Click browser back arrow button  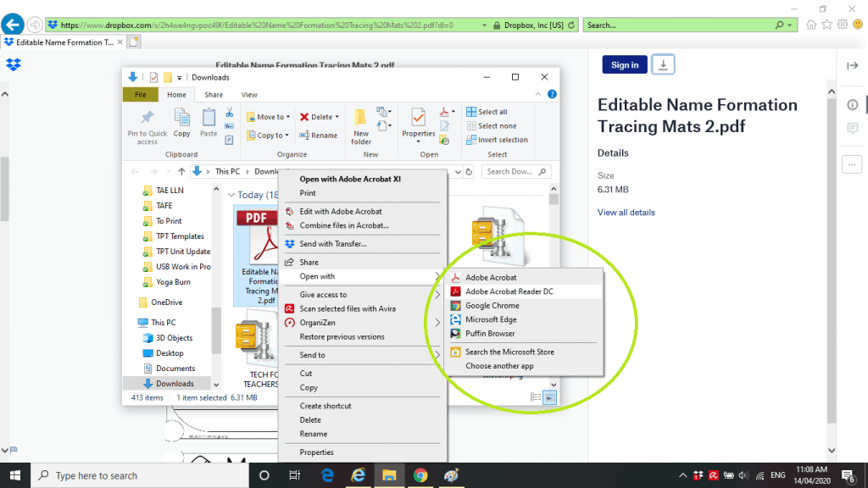[13, 25]
